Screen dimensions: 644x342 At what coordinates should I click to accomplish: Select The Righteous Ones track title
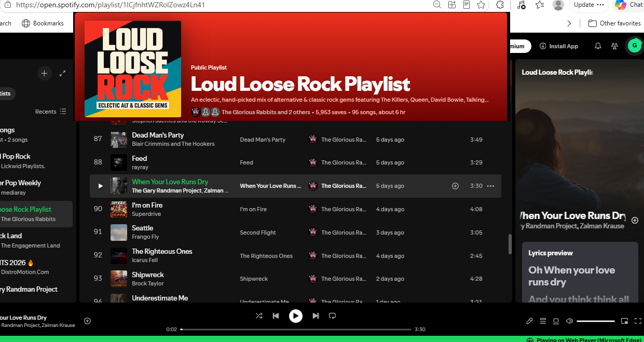tap(162, 251)
